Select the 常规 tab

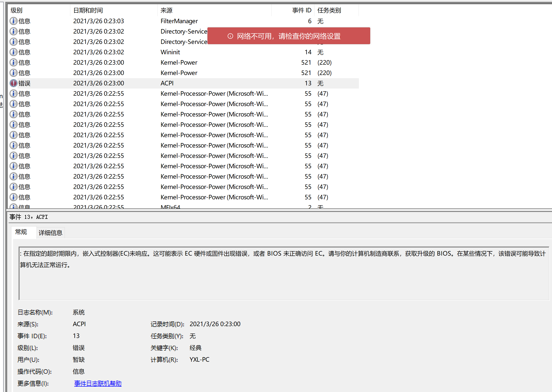[21, 232]
